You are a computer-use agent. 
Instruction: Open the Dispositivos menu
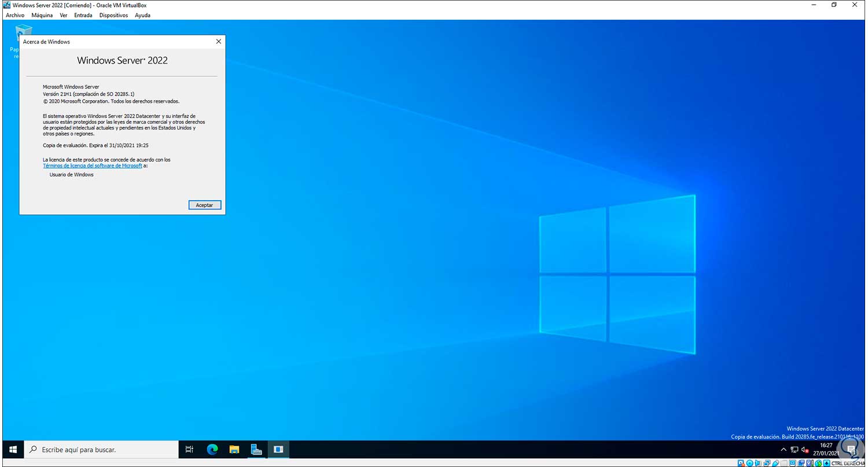pyautogui.click(x=113, y=15)
